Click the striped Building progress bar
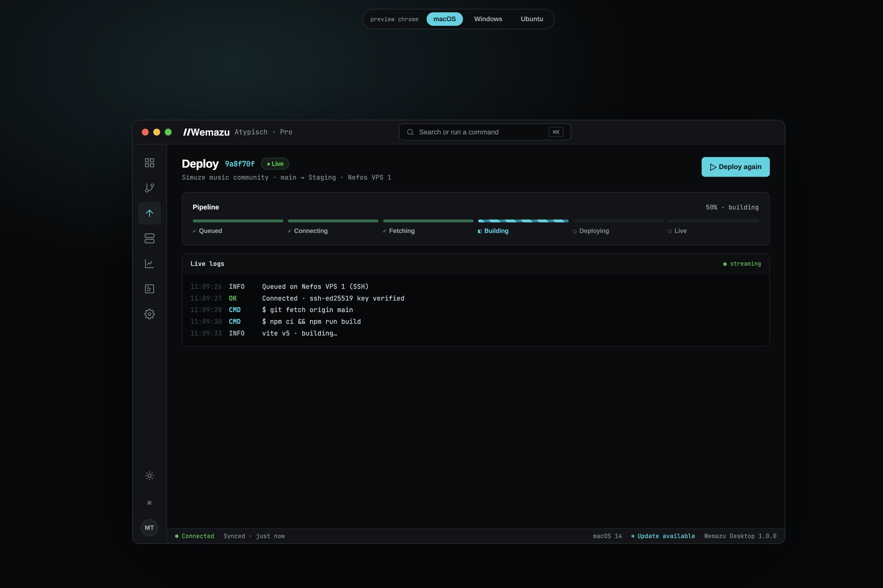 (x=523, y=221)
